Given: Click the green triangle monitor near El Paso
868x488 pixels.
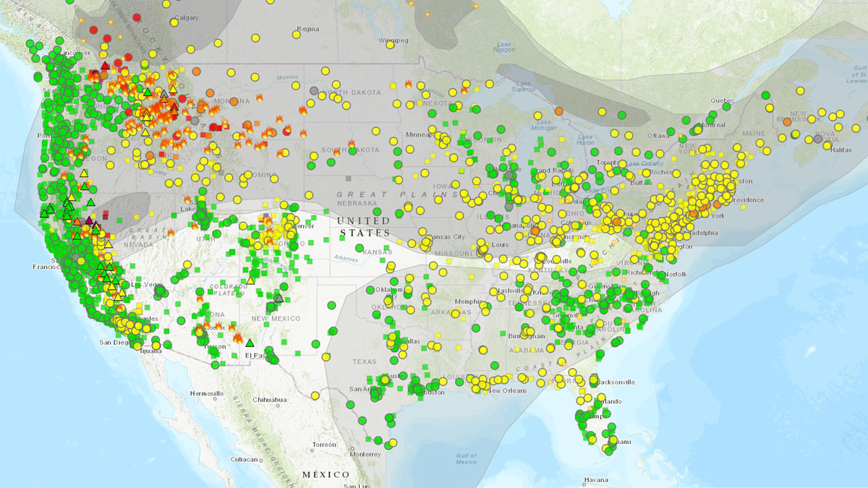Looking at the screenshot, I should point(250,343).
